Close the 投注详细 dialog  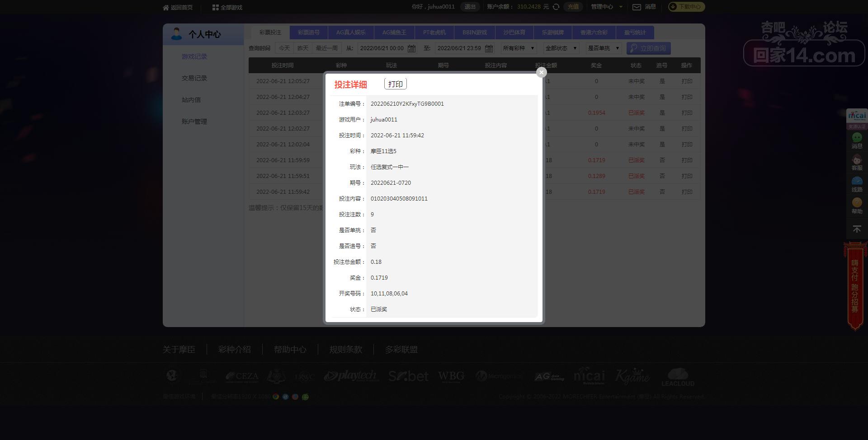click(541, 72)
